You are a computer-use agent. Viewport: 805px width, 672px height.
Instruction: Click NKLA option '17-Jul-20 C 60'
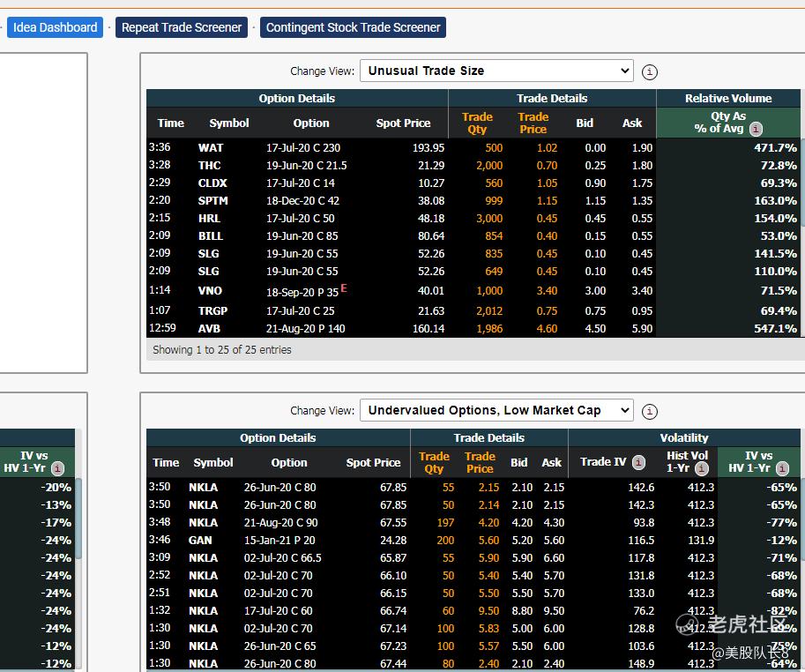click(x=278, y=611)
